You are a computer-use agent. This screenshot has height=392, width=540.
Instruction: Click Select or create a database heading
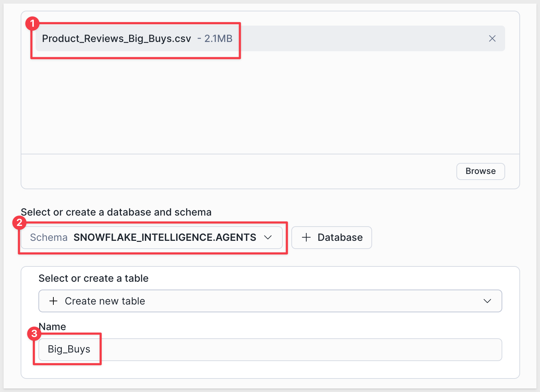coord(116,212)
